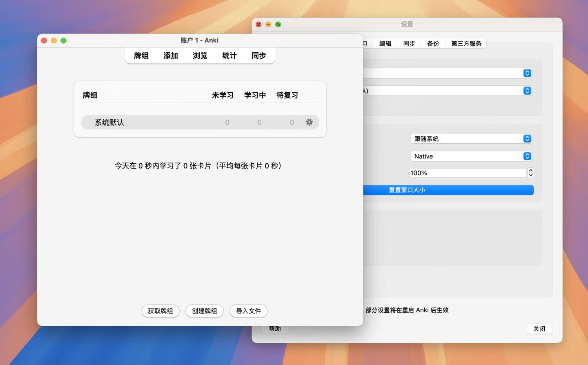The width and height of the screenshot is (588, 365).
Task: Click the 重置窗口大小 button
Action: 448,190
